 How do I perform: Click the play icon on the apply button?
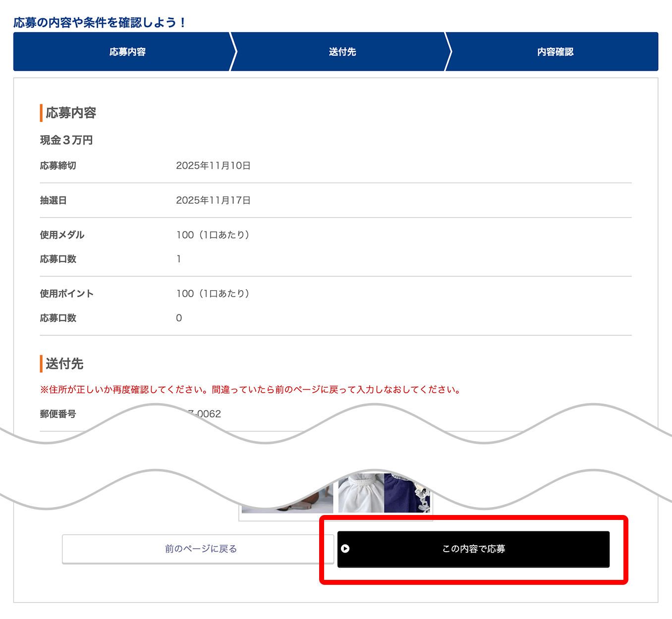[x=345, y=549]
